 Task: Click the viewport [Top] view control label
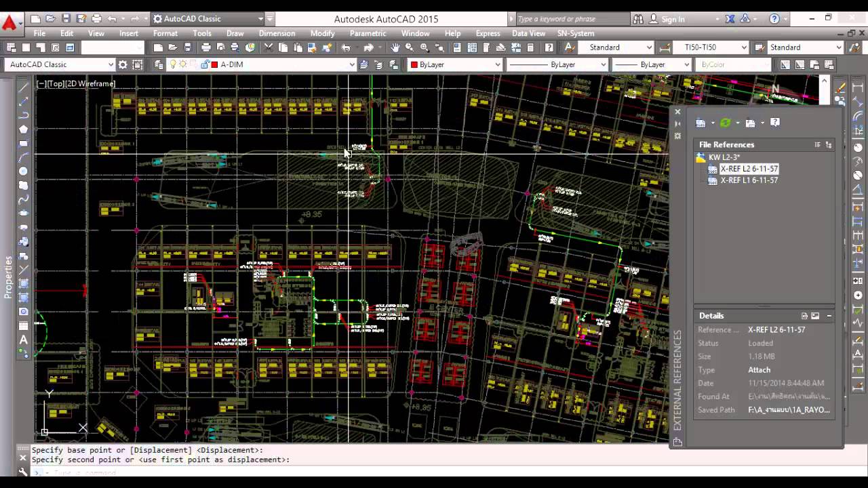56,83
